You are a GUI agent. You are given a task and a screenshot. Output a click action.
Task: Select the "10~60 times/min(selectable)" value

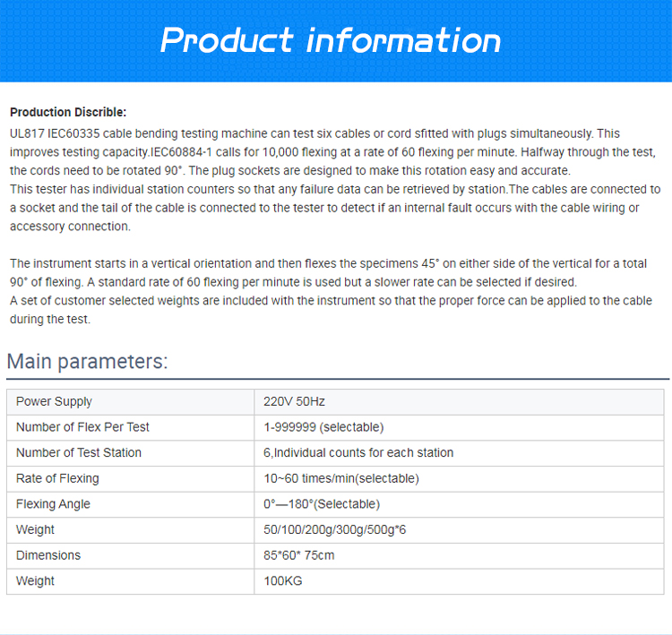340,478
